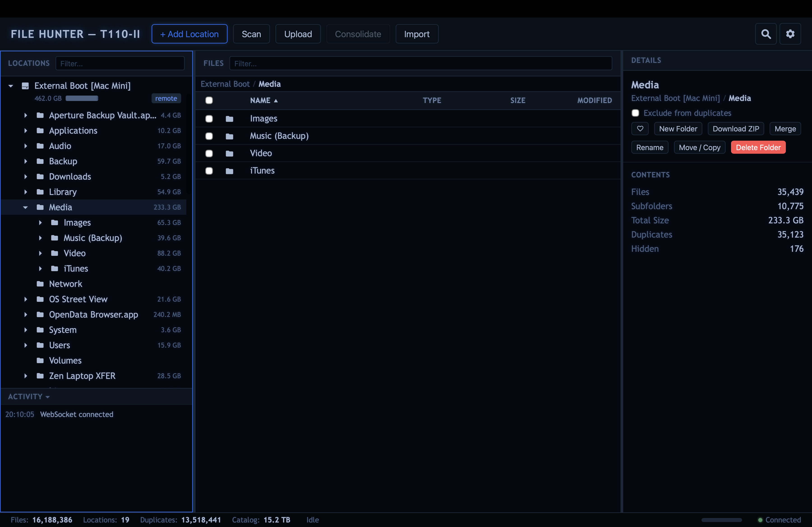812x527 pixels.
Task: Check the Music (Backup) row checkbox
Action: tap(209, 136)
